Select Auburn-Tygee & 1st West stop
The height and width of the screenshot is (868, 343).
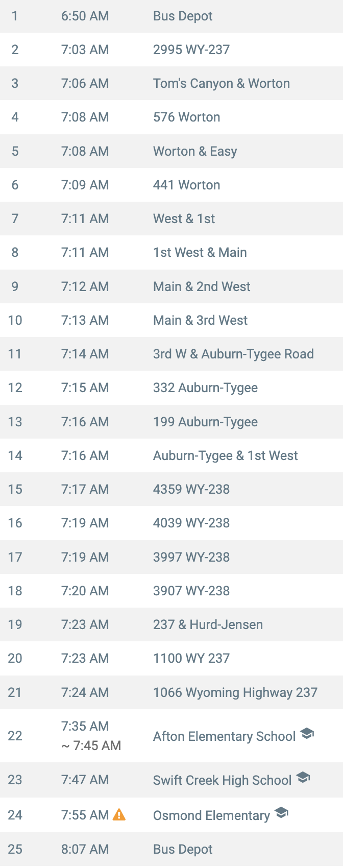click(171, 455)
